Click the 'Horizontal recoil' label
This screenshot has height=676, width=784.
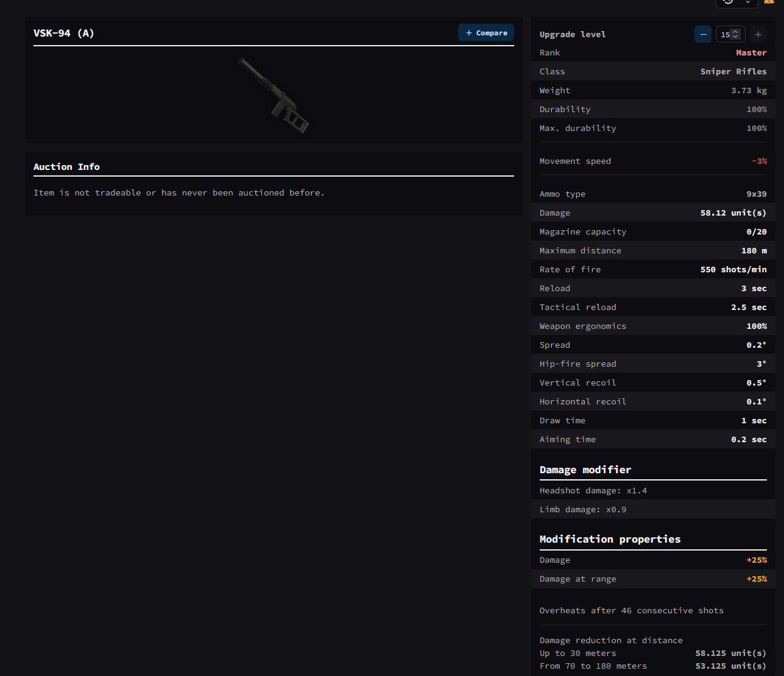pos(583,402)
